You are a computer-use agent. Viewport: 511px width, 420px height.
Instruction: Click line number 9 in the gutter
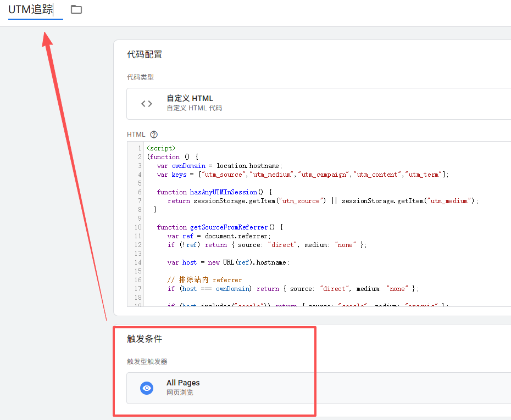(x=140, y=219)
